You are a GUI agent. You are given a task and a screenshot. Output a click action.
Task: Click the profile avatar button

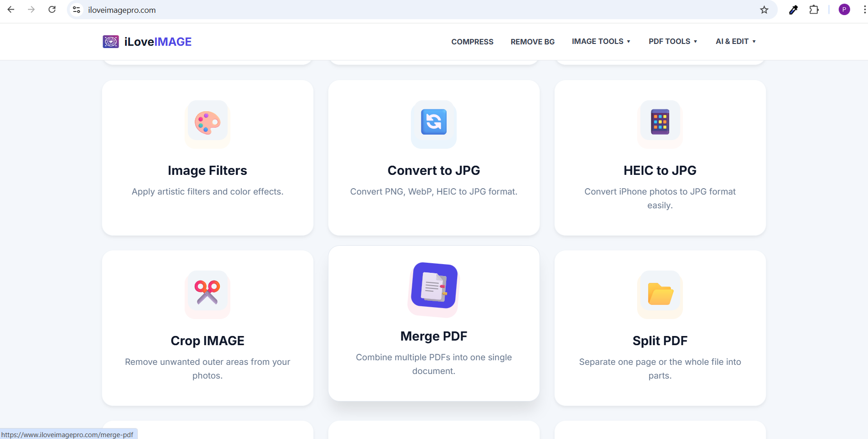[x=844, y=9]
